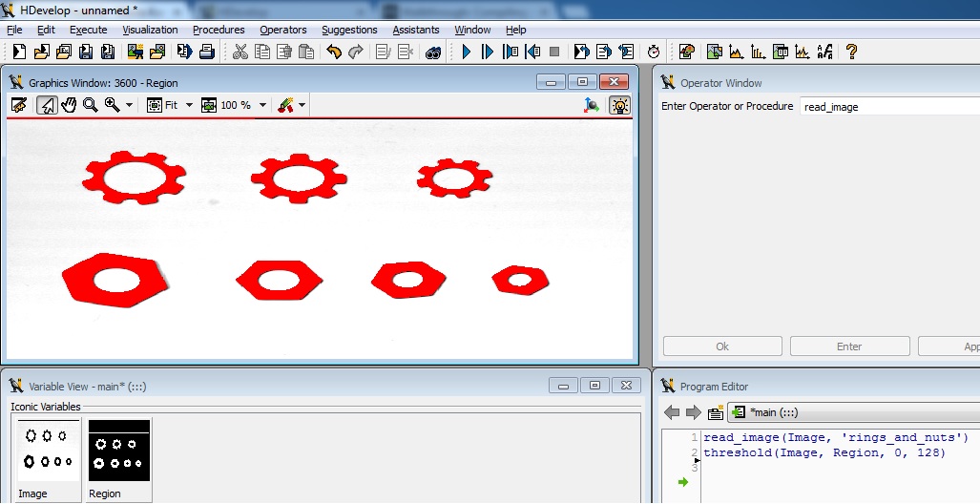Click the Paste toolbar icon

click(x=305, y=52)
